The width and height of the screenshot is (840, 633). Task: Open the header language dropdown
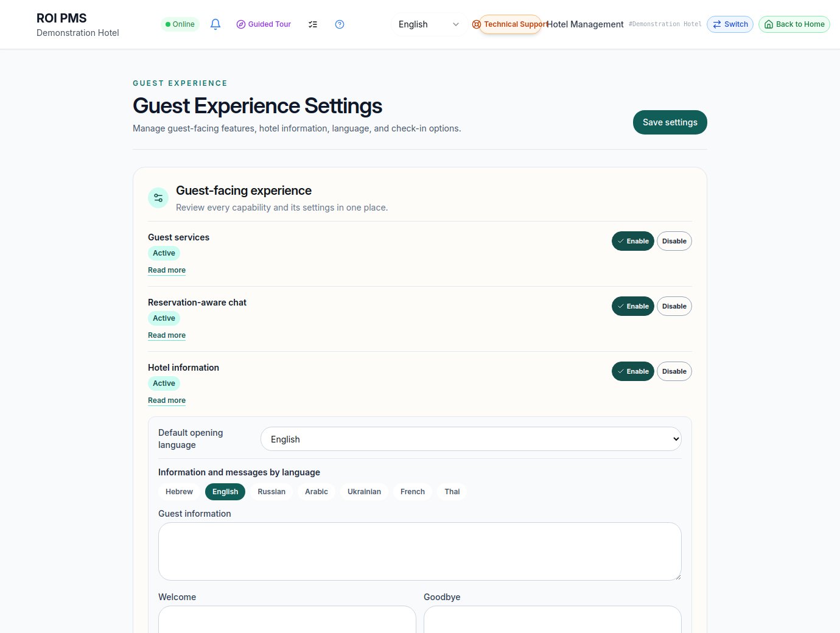(x=429, y=24)
